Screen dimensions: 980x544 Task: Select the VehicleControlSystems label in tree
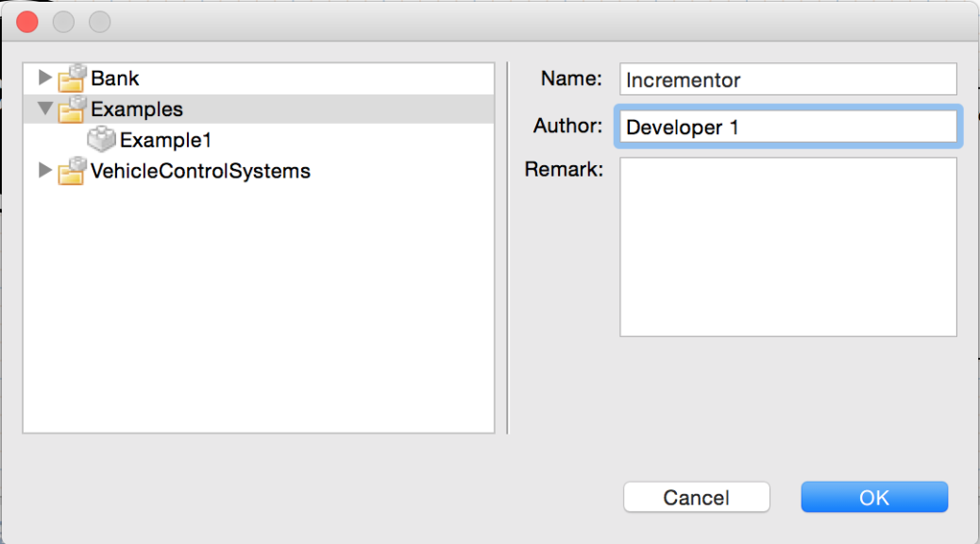[200, 171]
